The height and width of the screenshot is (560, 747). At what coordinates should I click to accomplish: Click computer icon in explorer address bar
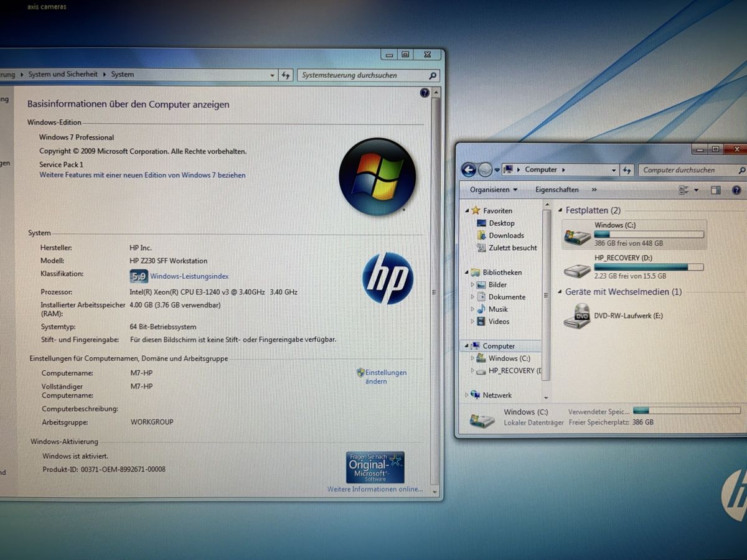[509, 169]
